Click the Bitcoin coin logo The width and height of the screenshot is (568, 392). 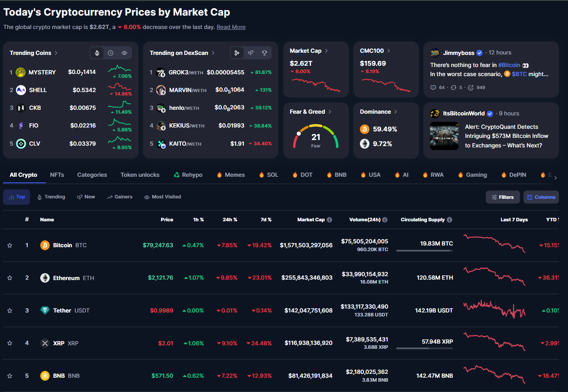(x=45, y=245)
